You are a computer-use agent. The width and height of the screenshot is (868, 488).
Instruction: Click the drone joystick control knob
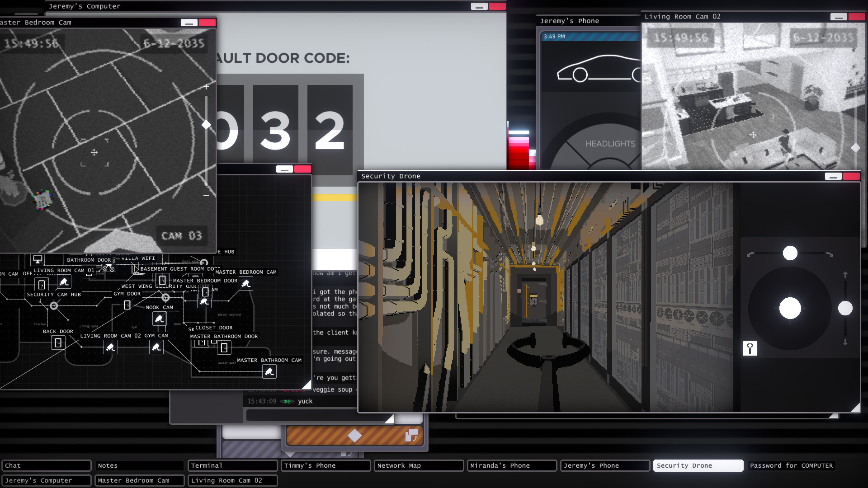[790, 308]
